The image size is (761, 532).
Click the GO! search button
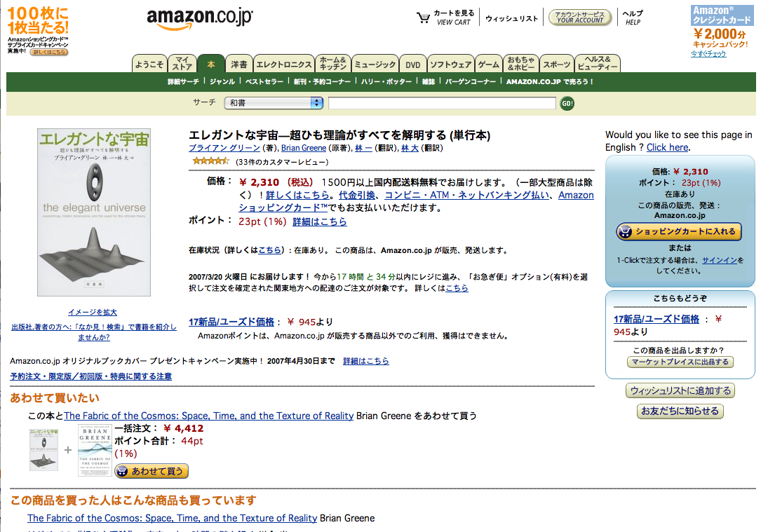[567, 103]
